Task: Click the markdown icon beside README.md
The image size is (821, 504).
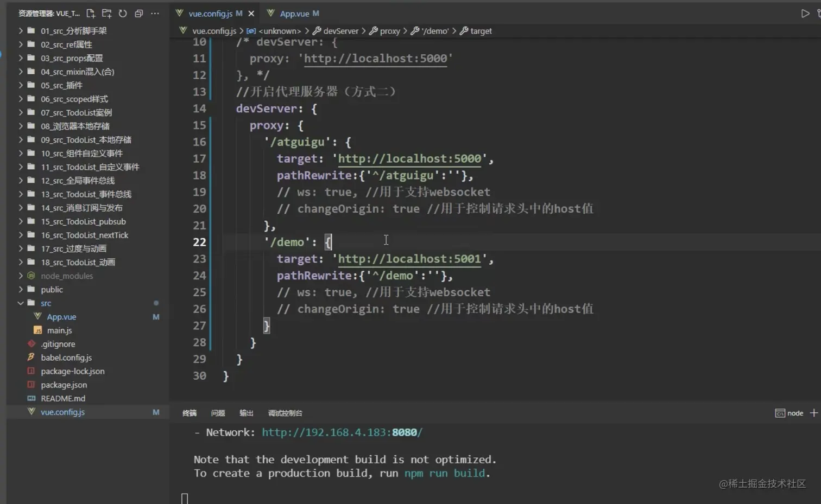Action: [31, 398]
